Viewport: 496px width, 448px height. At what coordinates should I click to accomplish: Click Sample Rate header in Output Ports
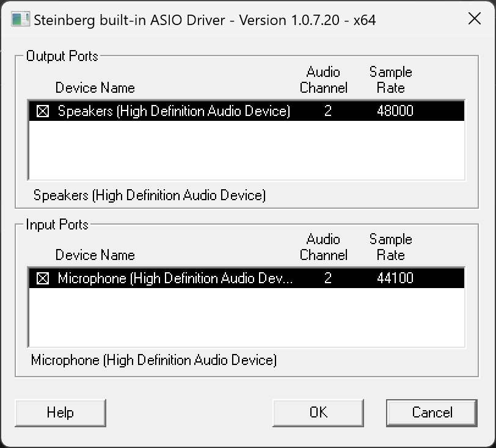(390, 80)
